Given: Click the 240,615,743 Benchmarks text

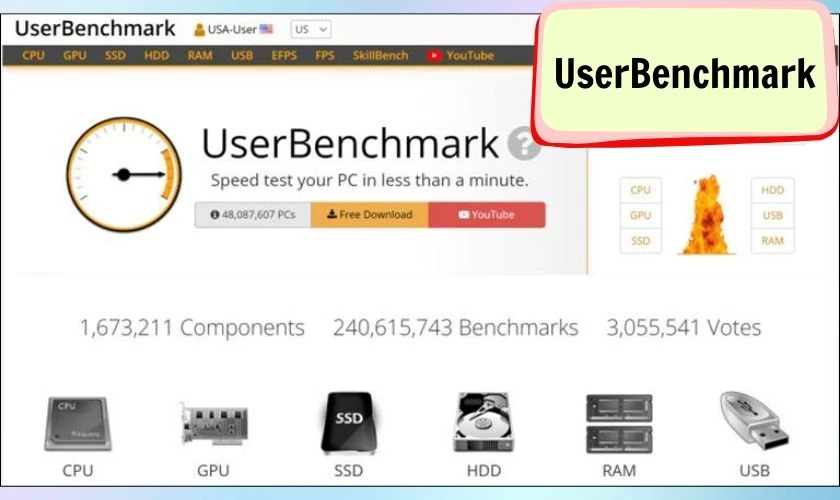Looking at the screenshot, I should [x=455, y=327].
